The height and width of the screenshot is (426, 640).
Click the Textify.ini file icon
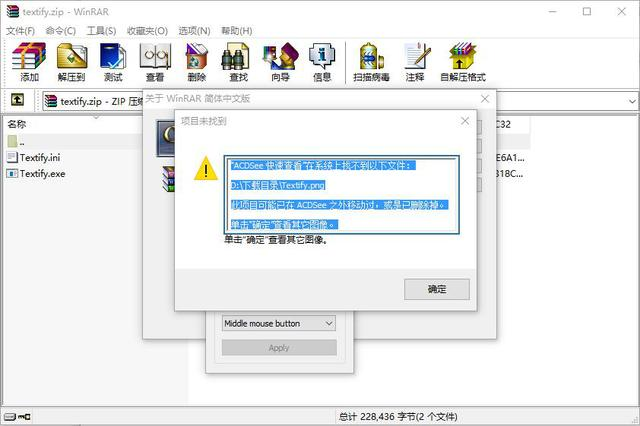(x=12, y=157)
